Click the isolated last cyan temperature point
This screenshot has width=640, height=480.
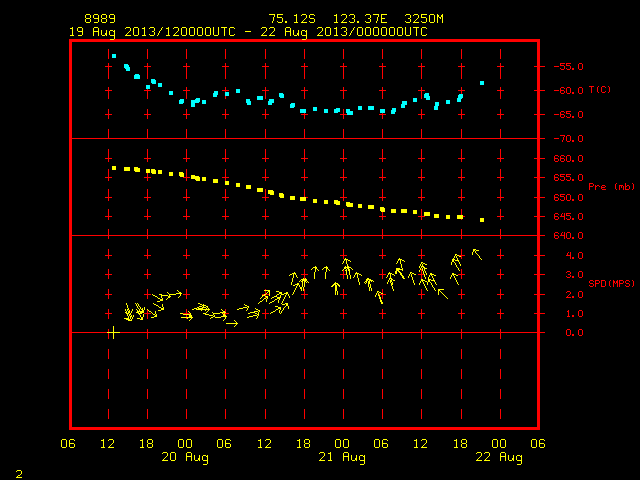[x=482, y=83]
